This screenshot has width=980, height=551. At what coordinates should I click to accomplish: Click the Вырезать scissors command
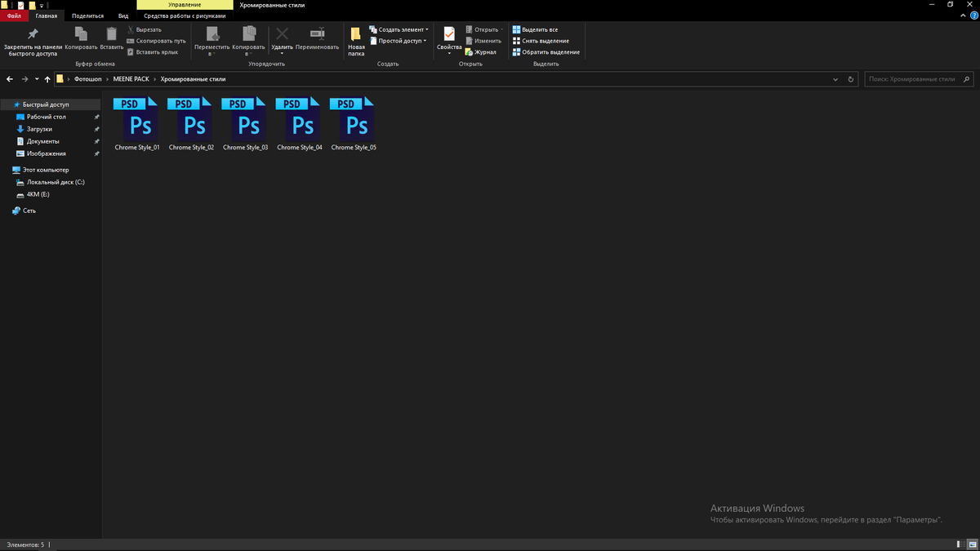point(144,29)
